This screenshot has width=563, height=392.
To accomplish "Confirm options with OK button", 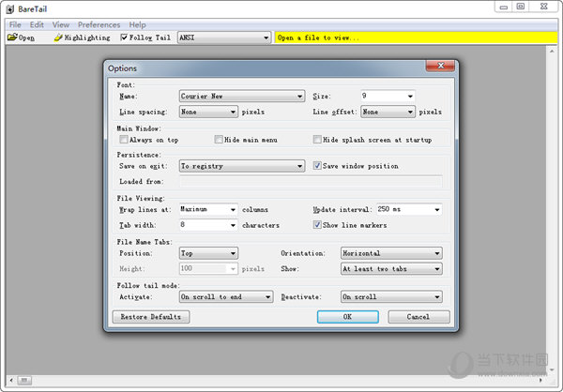I will [347, 317].
